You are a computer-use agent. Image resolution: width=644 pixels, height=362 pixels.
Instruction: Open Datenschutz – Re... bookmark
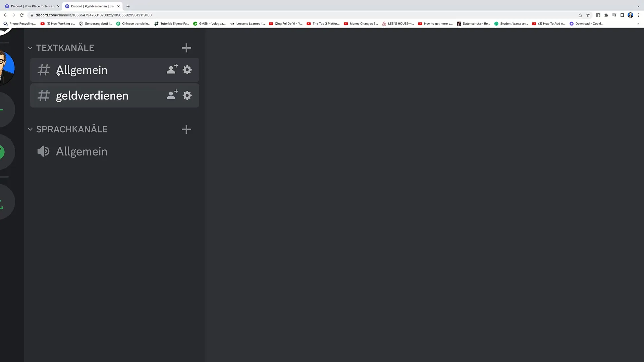474,23
